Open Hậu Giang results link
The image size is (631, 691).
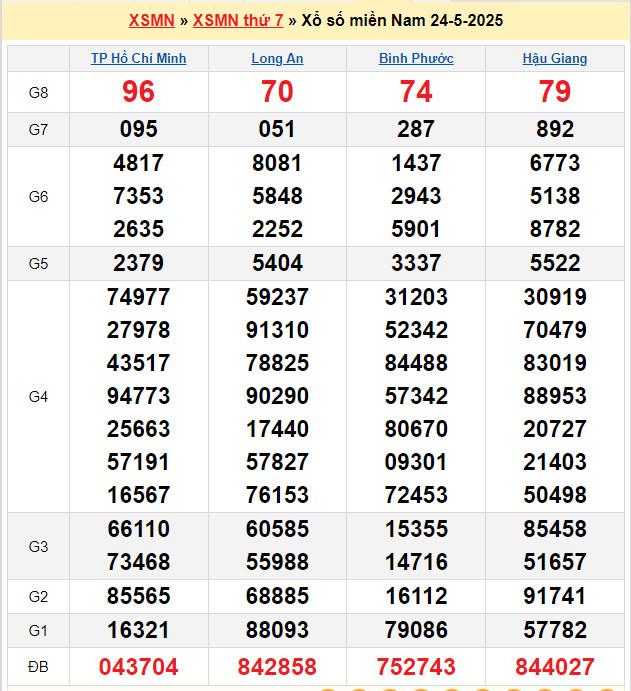pyautogui.click(x=555, y=58)
